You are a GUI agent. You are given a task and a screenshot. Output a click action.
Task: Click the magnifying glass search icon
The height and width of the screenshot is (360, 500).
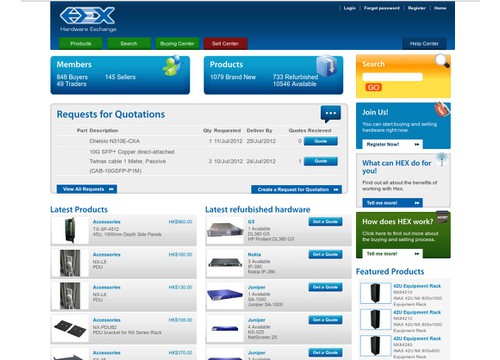coord(442,61)
